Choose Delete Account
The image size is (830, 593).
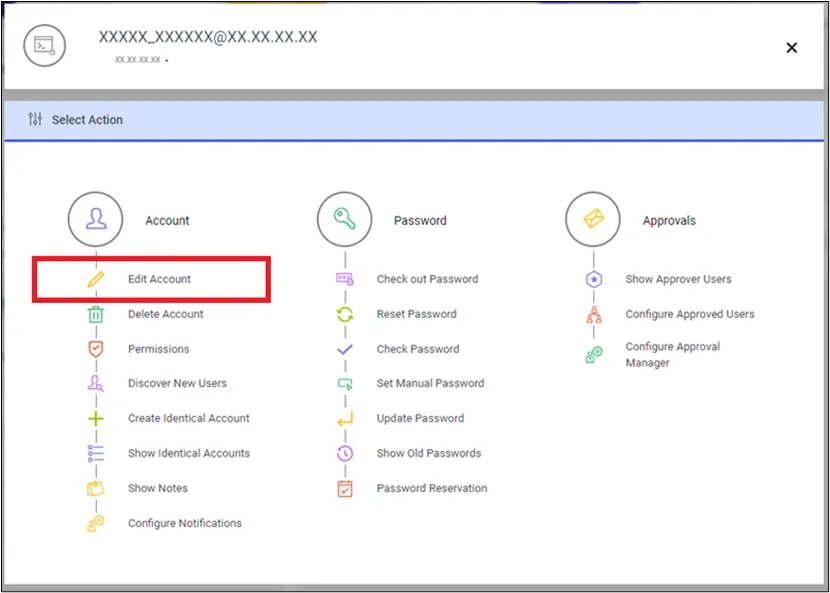(x=166, y=314)
